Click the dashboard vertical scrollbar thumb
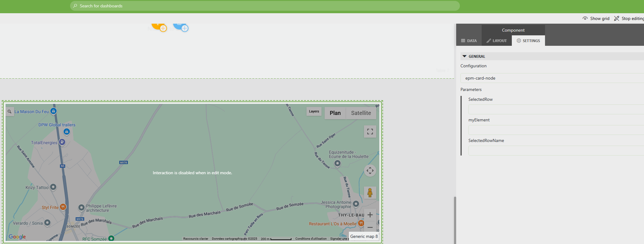 click(x=455, y=220)
